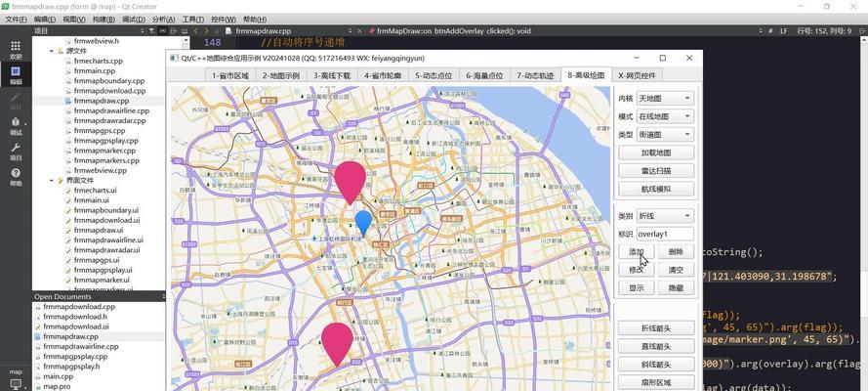
Task: Collapse the 界面文件 tree folder
Action: 52,181
